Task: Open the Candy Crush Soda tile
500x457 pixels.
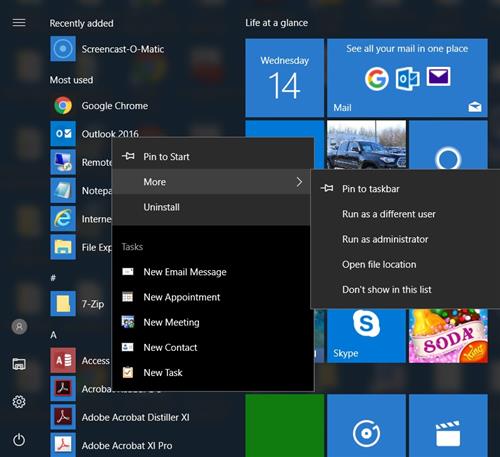Action: [448, 336]
